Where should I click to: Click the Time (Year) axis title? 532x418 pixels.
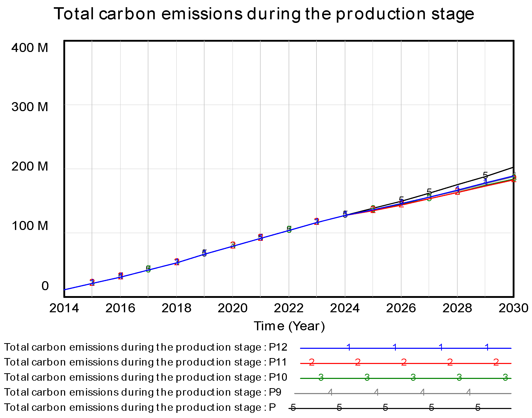(289, 326)
